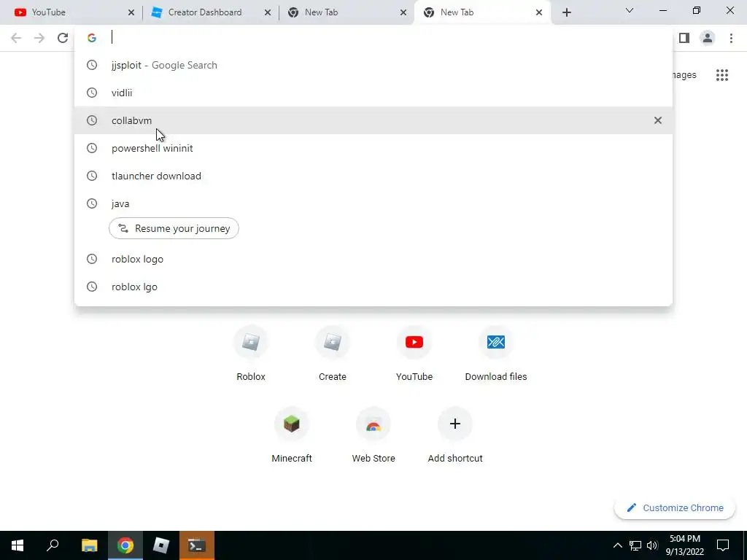Close the active New Tab

[539, 12]
